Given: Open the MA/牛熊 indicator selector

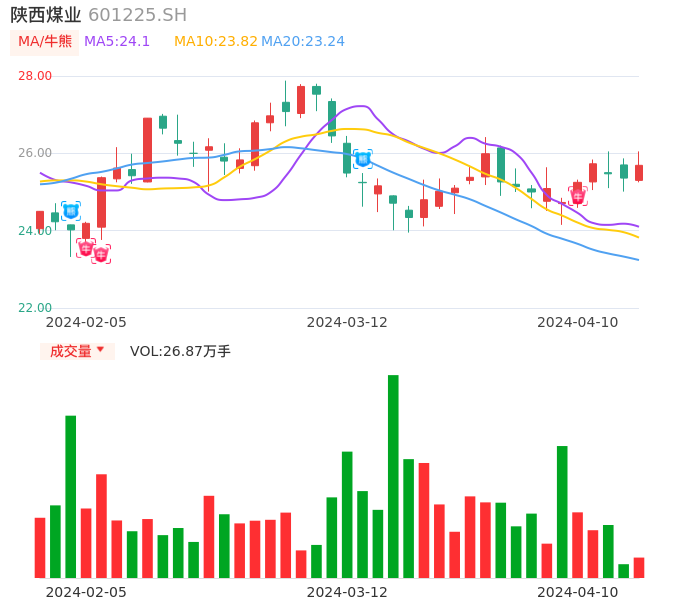Looking at the screenshot, I should click(45, 42).
